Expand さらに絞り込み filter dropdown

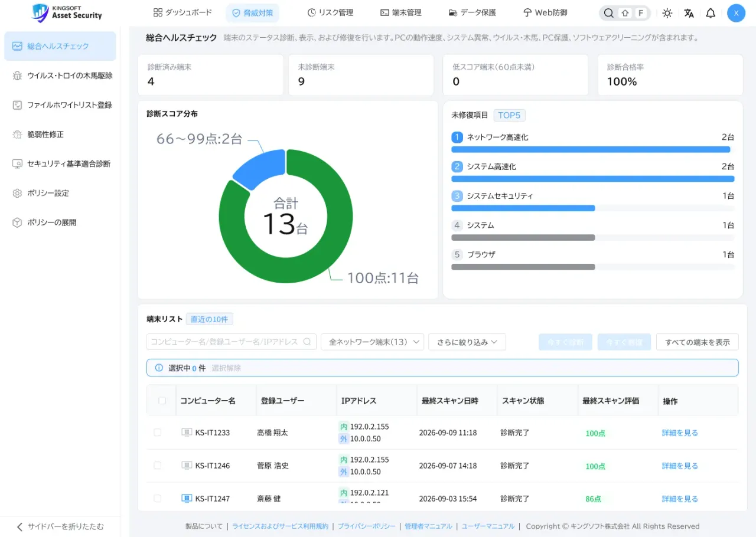(x=467, y=342)
